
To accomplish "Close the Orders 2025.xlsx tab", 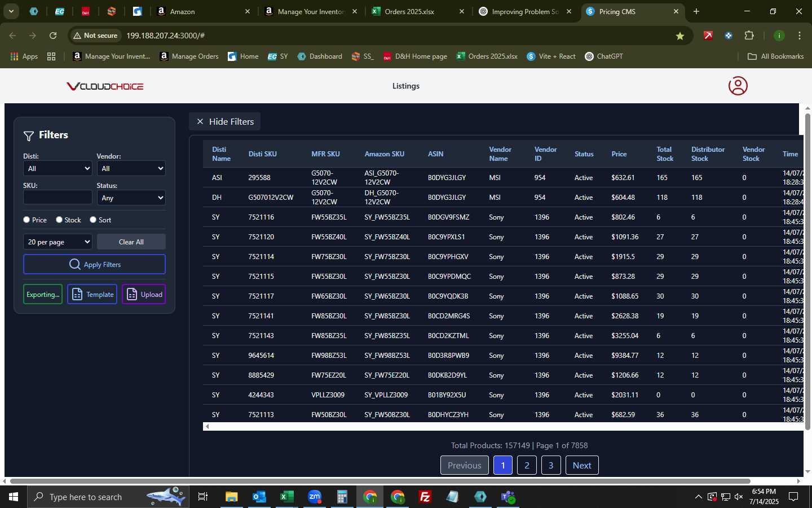I will pos(462,11).
